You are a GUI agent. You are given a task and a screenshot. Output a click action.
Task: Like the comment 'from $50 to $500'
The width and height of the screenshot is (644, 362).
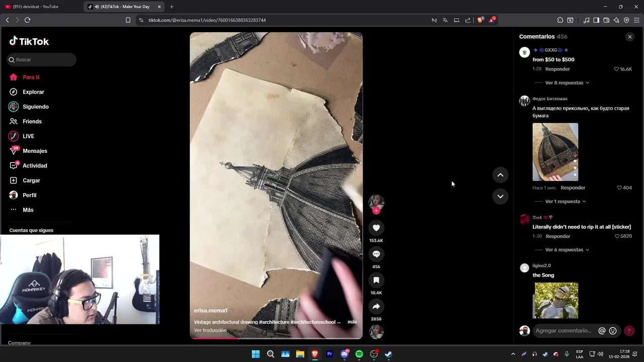point(616,69)
